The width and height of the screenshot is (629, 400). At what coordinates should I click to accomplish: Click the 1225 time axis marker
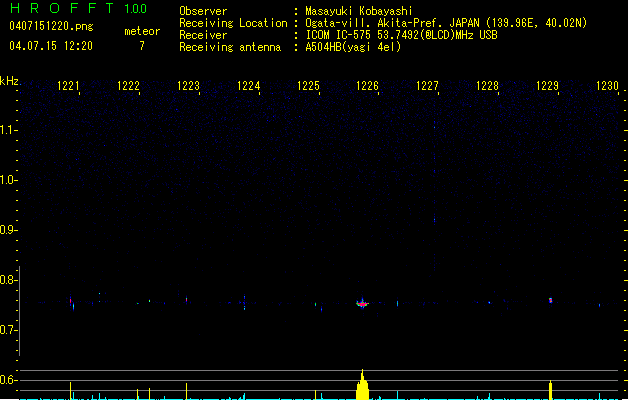click(308, 86)
